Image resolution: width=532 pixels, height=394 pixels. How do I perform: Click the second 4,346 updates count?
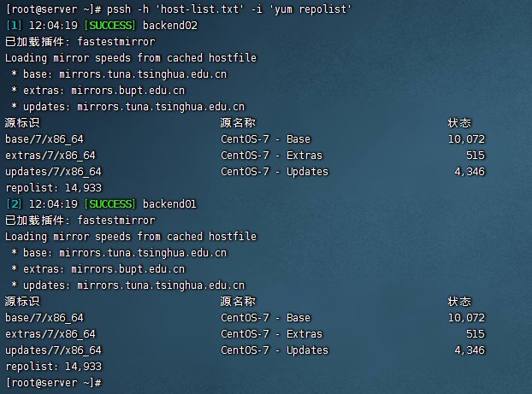coord(470,350)
